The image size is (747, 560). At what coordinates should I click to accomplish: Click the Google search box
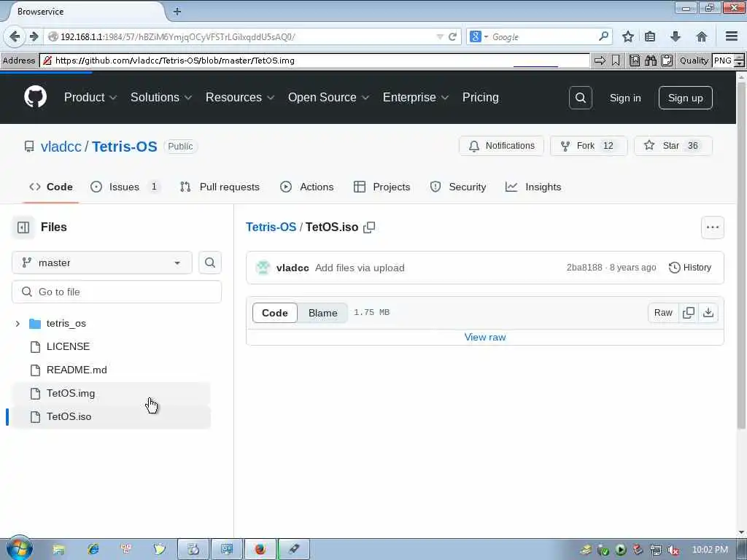[543, 36]
